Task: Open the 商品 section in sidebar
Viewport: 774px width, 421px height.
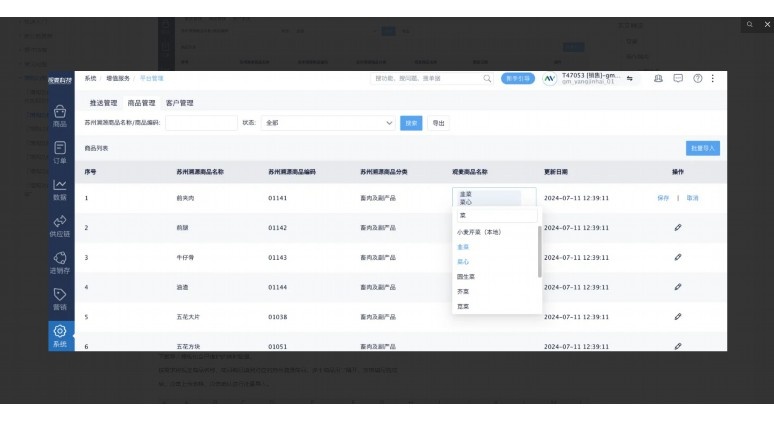Action: pyautogui.click(x=60, y=116)
